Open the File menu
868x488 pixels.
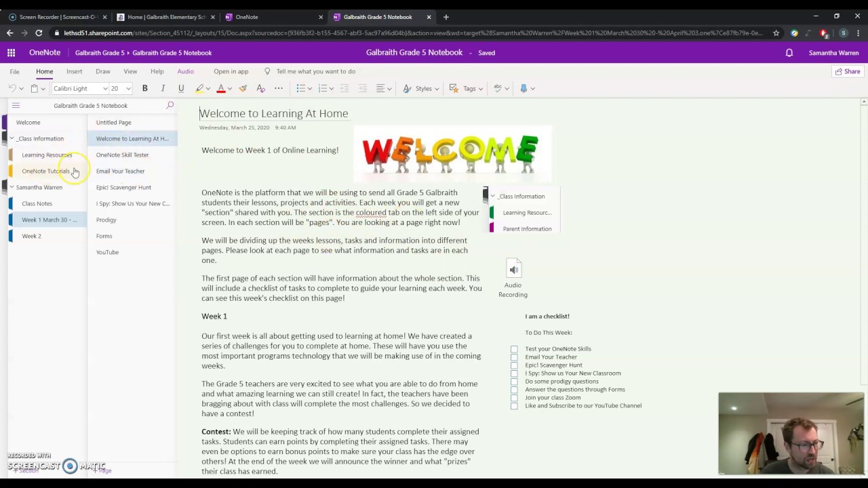pyautogui.click(x=14, y=71)
